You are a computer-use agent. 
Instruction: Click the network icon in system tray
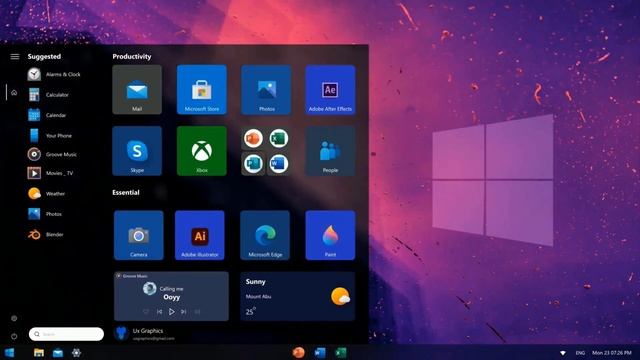coord(562,353)
